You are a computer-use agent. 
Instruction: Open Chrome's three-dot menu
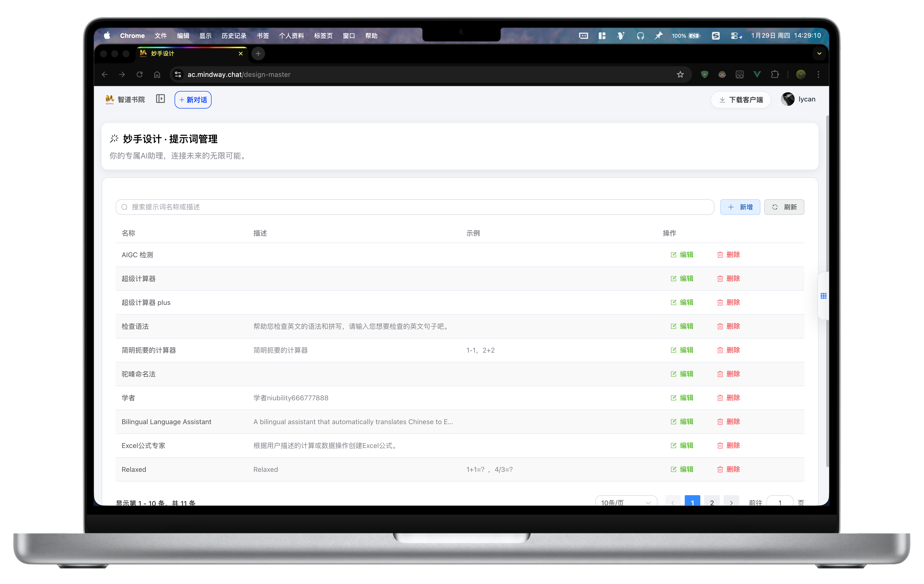pos(818,74)
